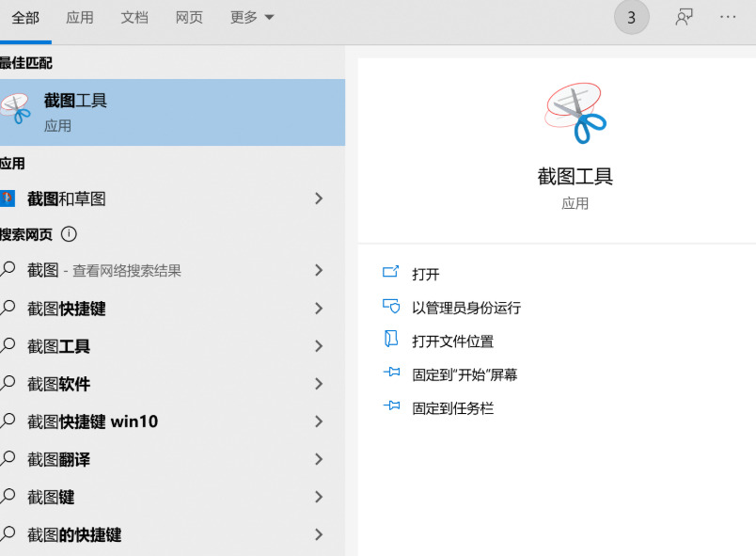Image resolution: width=756 pixels, height=556 pixels.
Task: Switch to the 全部 tab
Action: tap(25, 18)
